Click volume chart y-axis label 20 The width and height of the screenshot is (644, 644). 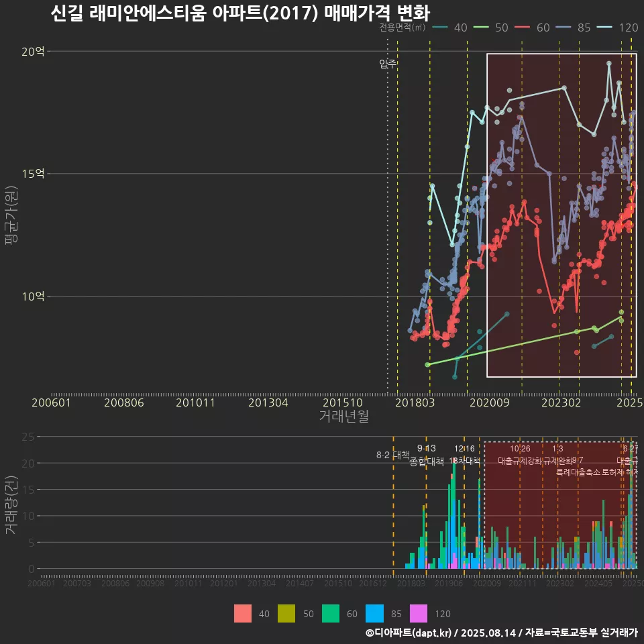28,464
